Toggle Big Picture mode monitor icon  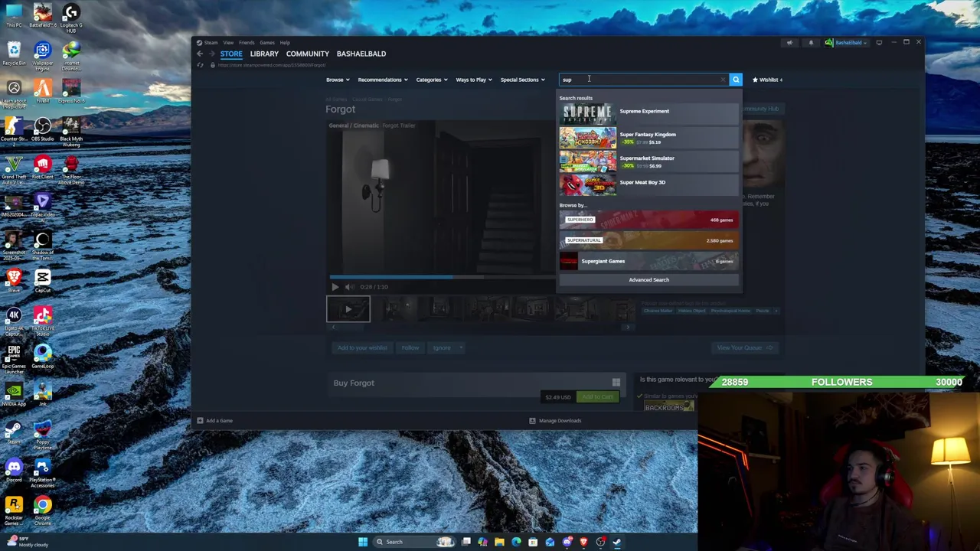879,43
